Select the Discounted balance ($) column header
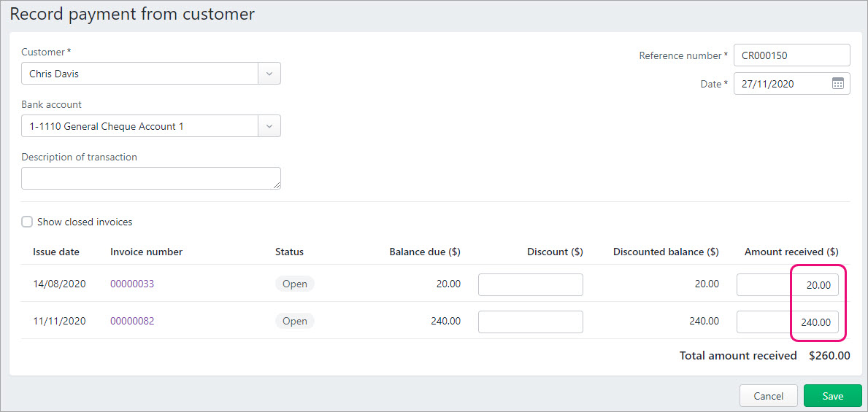Viewport: 868px width, 412px height. tap(666, 252)
